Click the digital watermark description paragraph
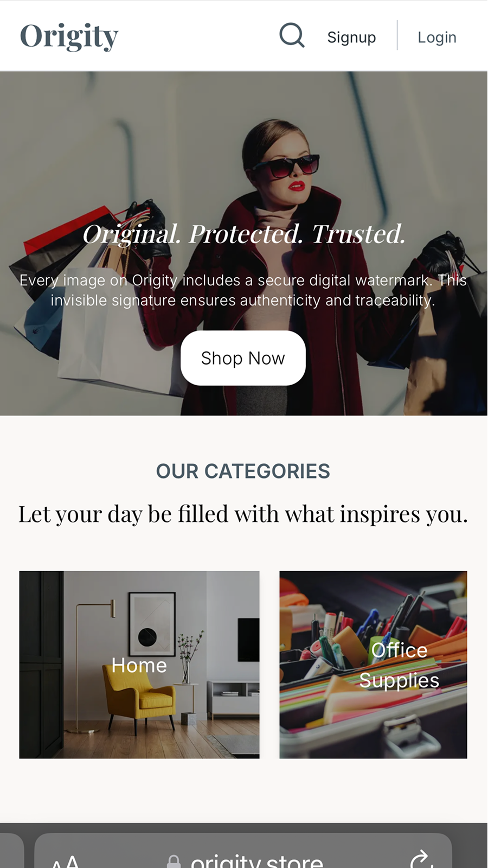488x868 pixels. pyautogui.click(x=243, y=290)
